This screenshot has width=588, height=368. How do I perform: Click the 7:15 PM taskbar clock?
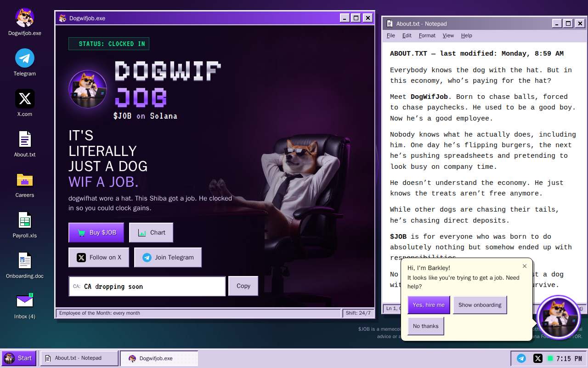570,358
